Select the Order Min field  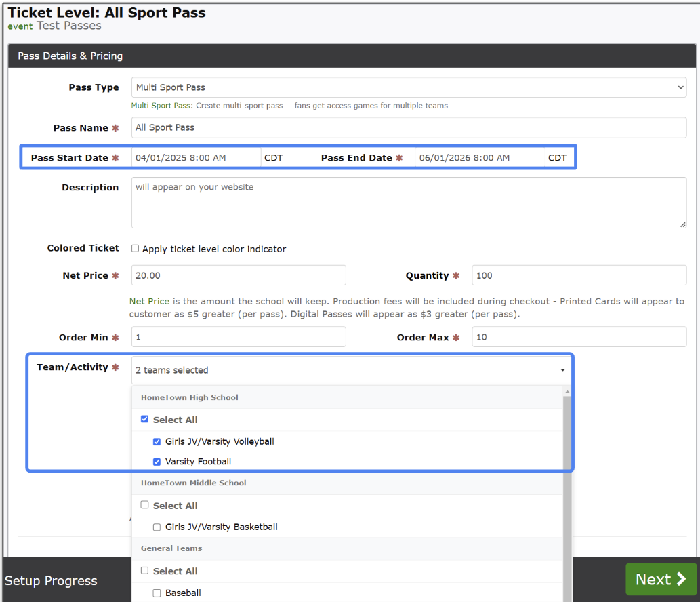click(x=239, y=337)
